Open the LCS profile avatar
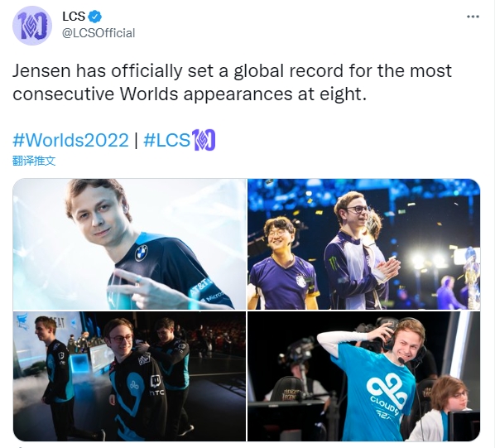 click(x=32, y=26)
